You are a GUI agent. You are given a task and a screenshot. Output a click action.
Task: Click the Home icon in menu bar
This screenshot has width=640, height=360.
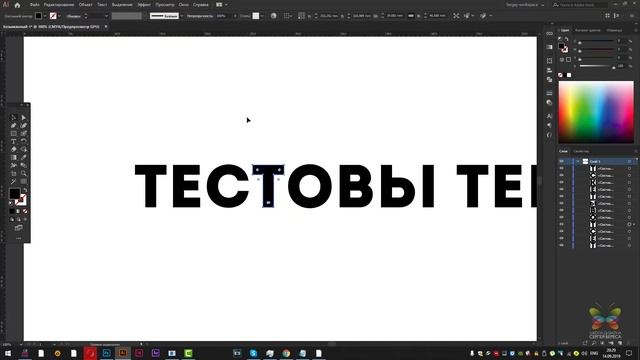tap(17, 5)
